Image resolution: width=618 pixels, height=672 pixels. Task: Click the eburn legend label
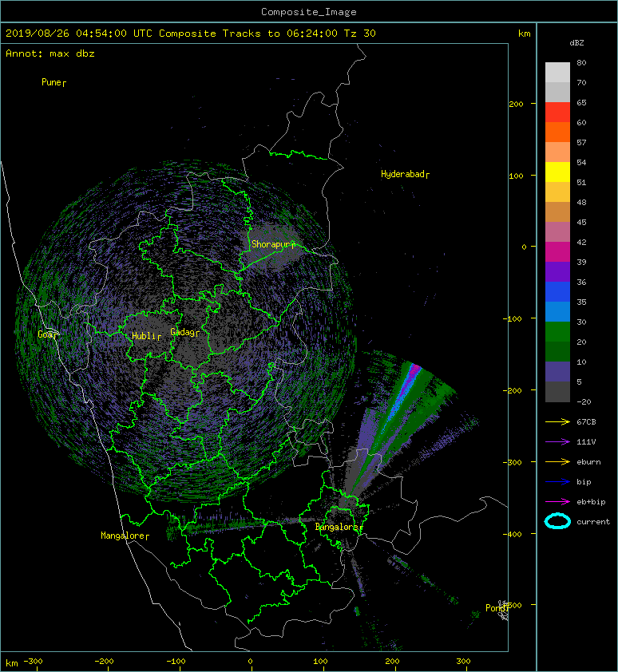pyautogui.click(x=588, y=462)
